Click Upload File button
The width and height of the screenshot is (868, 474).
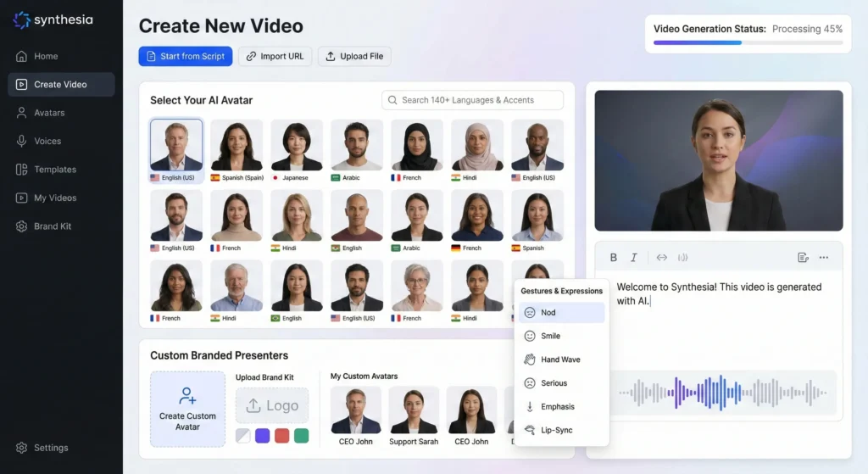click(354, 56)
